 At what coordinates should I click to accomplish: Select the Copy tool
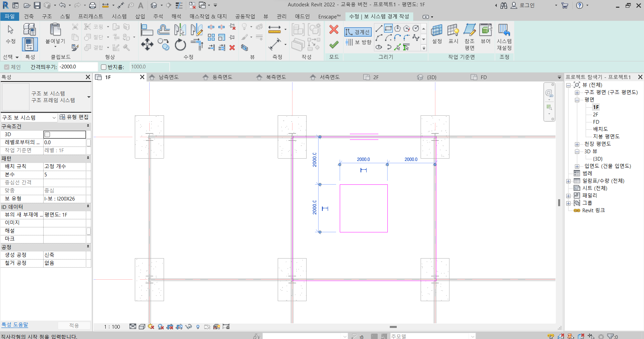coord(163,44)
